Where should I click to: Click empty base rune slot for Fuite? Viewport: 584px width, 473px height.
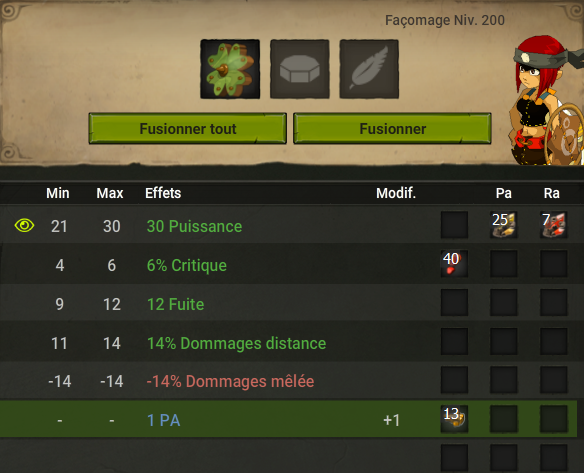click(x=454, y=302)
